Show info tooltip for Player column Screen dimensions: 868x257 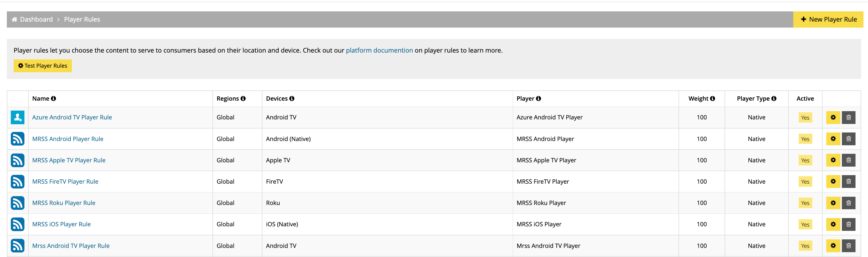pos(539,98)
